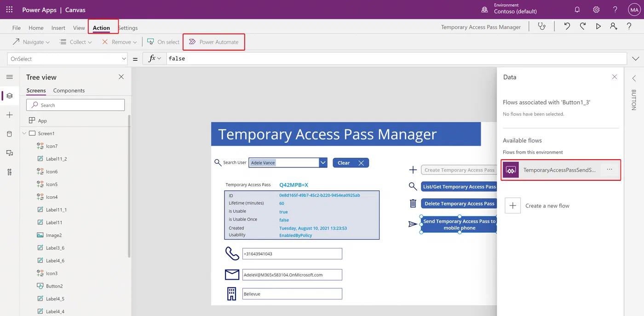This screenshot has width=644, height=316.
Task: Open the help question mark in purple header
Action: [x=615, y=10]
